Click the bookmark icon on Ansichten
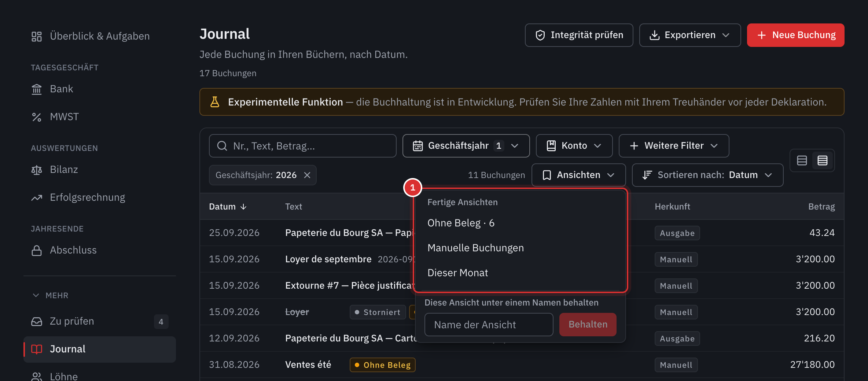This screenshot has width=868, height=381. coord(547,175)
